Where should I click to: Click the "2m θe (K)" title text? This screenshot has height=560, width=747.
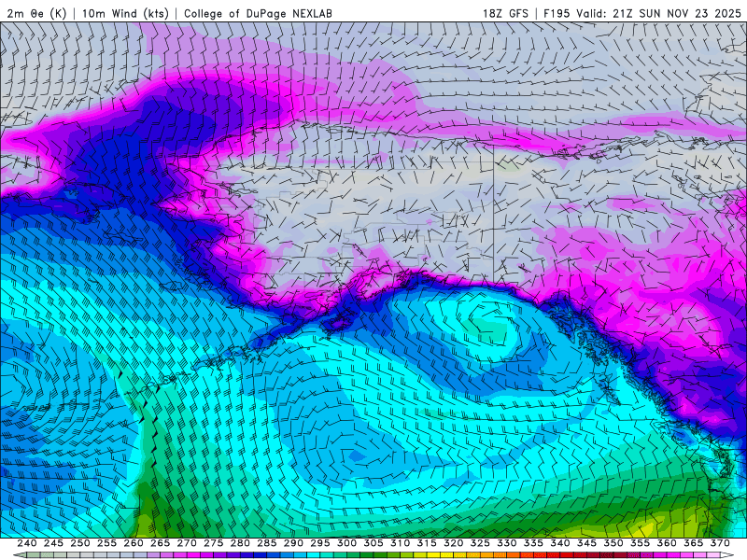click(36, 13)
